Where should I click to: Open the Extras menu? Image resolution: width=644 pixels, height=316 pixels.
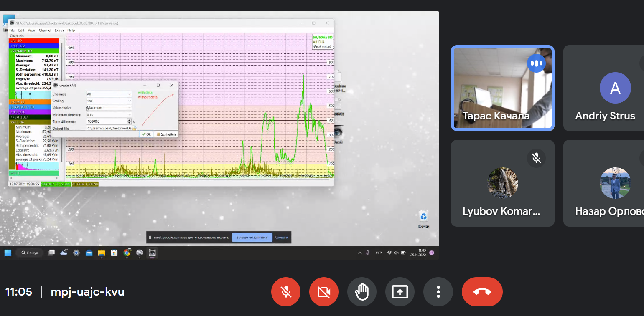click(59, 30)
